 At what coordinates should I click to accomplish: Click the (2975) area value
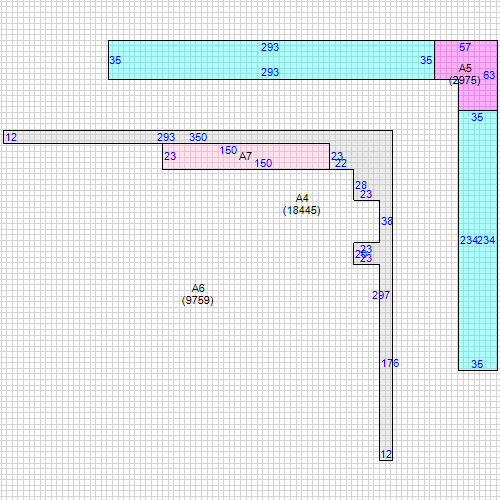[465, 80]
